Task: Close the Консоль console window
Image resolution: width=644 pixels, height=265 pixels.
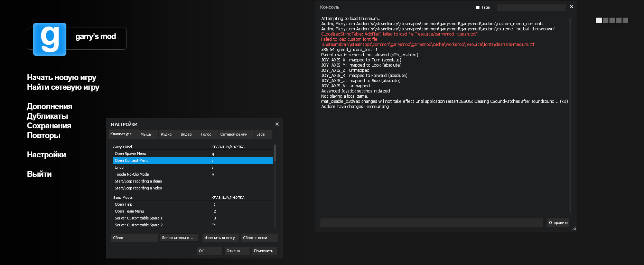Action: (571, 7)
